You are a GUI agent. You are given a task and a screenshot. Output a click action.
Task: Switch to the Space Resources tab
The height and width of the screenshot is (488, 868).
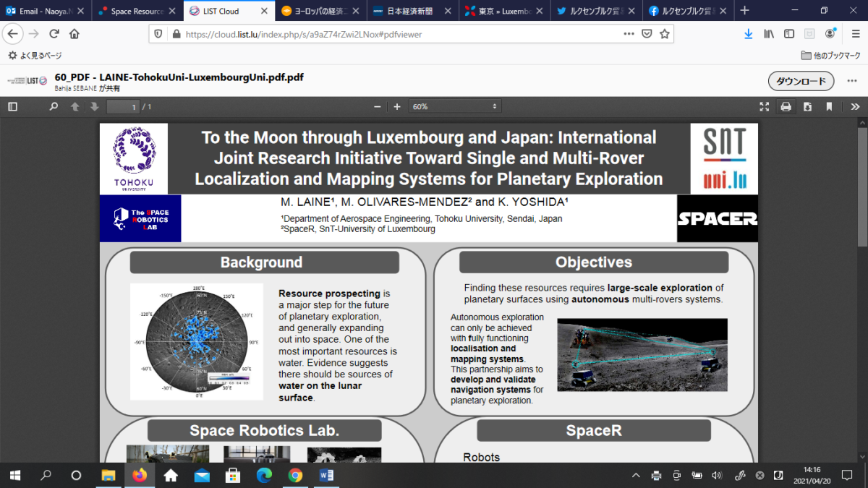[x=136, y=11]
